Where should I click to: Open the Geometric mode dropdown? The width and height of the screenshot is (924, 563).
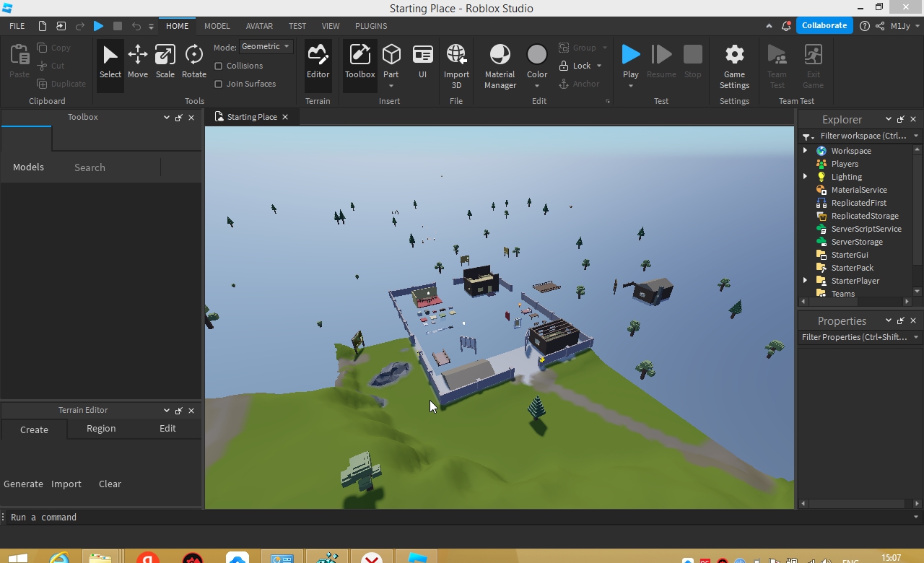point(266,46)
